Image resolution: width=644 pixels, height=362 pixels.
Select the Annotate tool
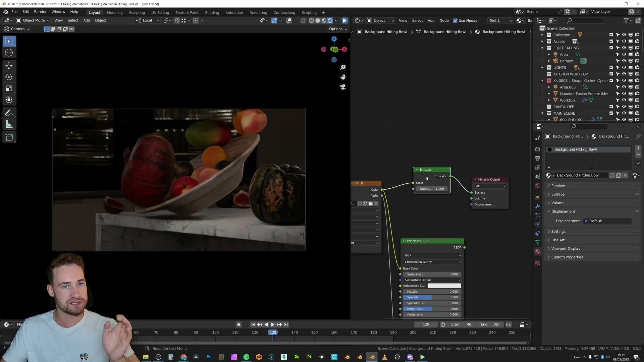(9, 113)
